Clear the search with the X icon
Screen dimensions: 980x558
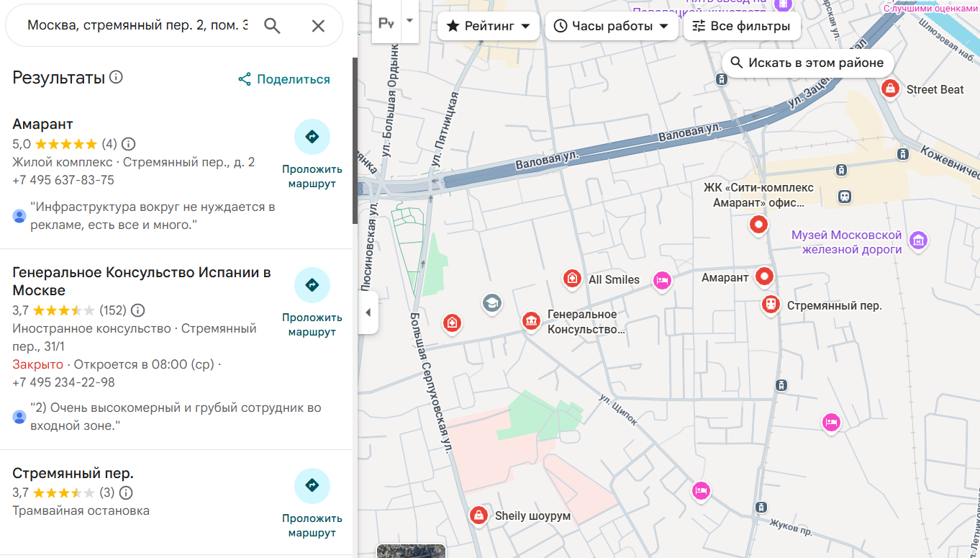317,26
